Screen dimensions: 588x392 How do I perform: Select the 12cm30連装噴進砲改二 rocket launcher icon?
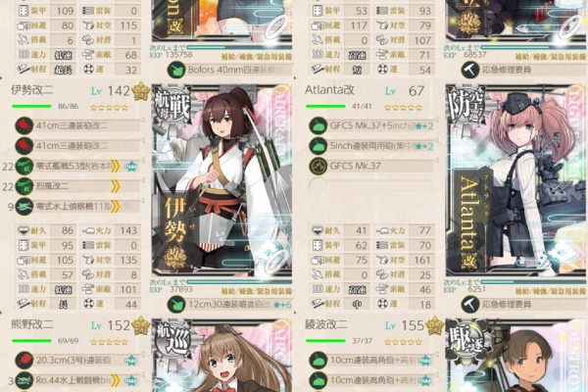[176, 304]
